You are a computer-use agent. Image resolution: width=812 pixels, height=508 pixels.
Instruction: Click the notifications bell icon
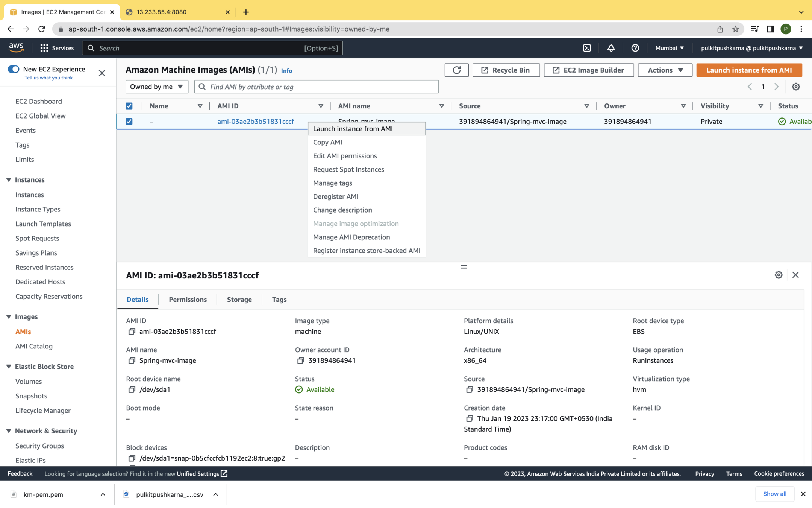[x=611, y=48]
